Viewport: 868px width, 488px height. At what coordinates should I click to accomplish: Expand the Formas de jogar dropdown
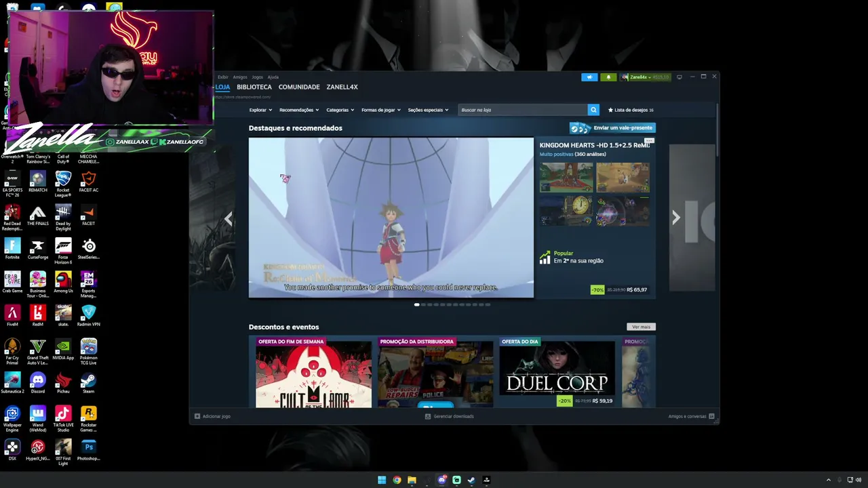[x=381, y=110]
